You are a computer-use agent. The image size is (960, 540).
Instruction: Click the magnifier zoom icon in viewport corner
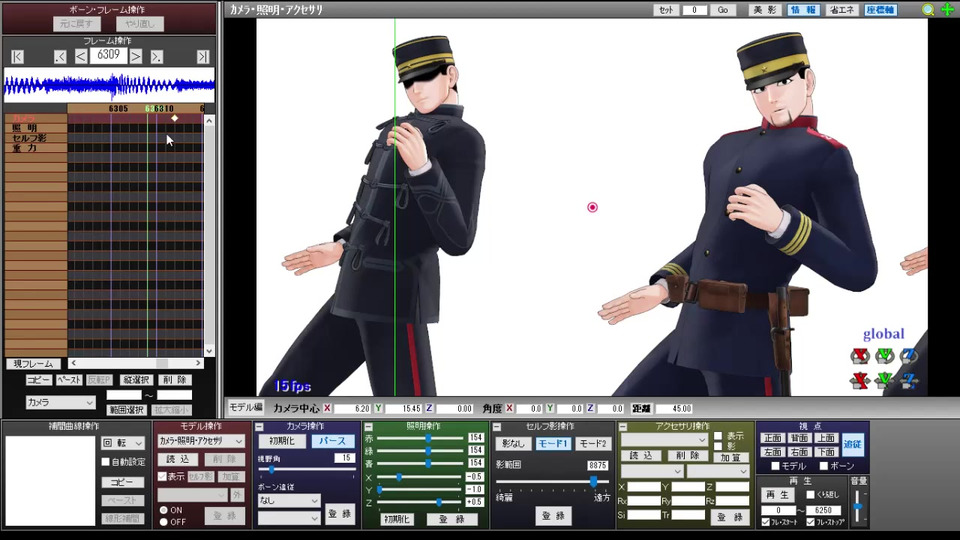[x=928, y=10]
